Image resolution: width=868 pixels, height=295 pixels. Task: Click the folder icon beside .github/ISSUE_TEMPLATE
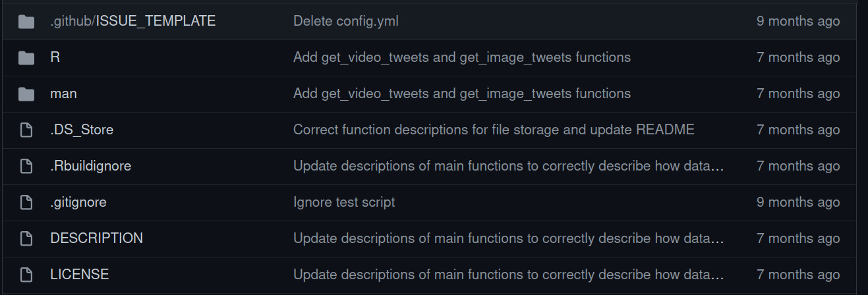(x=26, y=22)
